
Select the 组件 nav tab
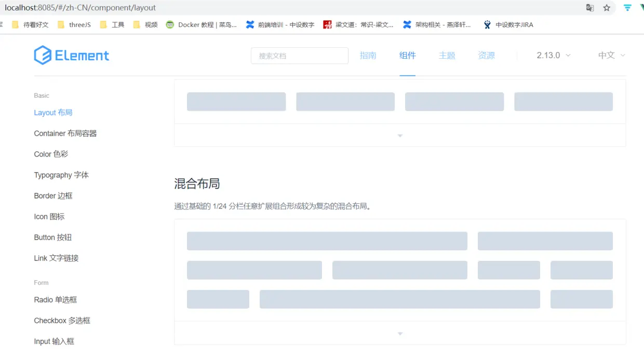pyautogui.click(x=408, y=56)
